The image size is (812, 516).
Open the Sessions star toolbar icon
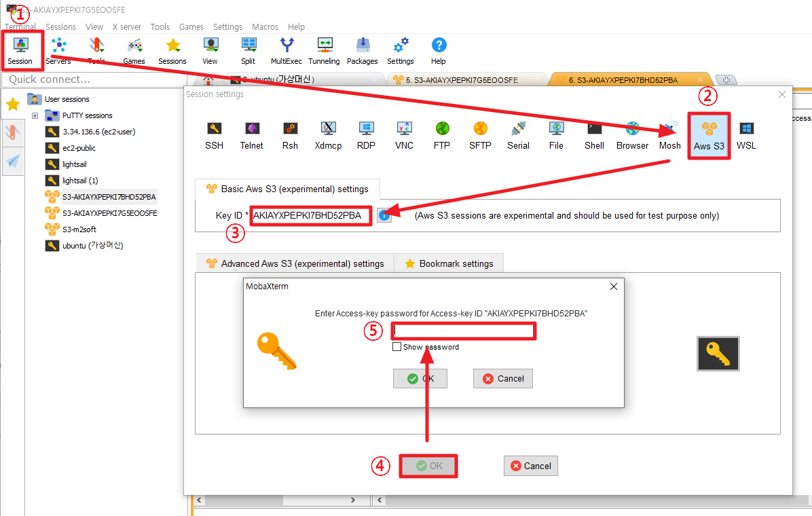point(172,51)
